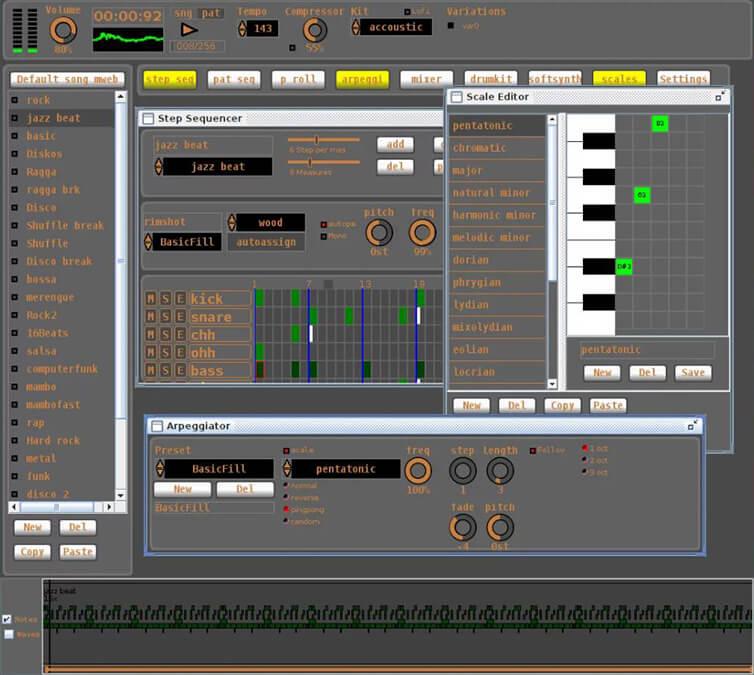This screenshot has width=754, height=675.
Task: Adjust the Step per mas slider
Action: (x=317, y=140)
